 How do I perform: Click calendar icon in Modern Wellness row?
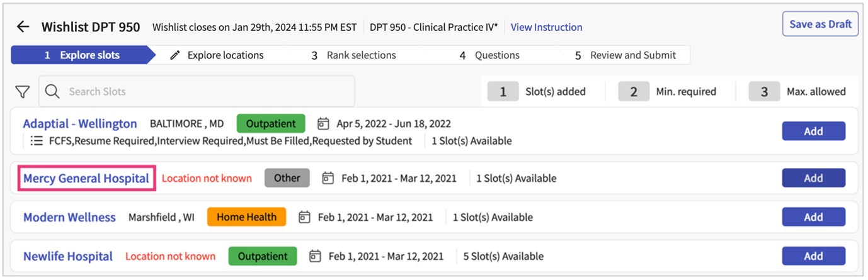[304, 218]
